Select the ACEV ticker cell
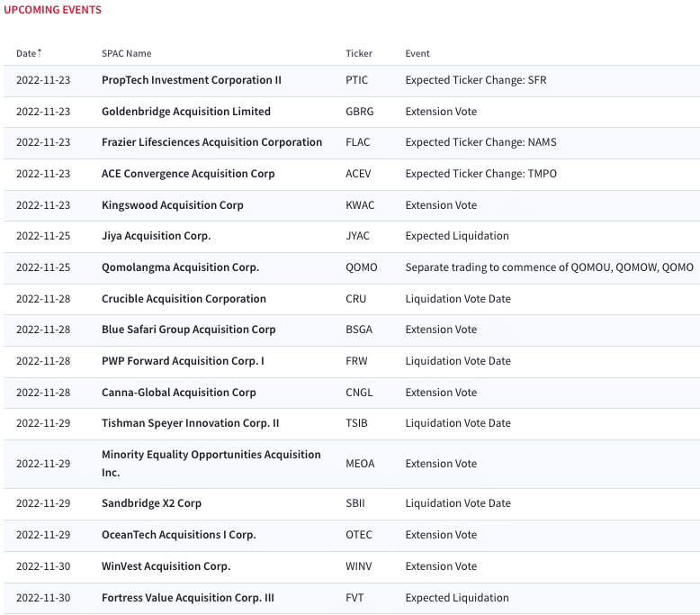Viewport: 700px width, 615px height. 358,174
